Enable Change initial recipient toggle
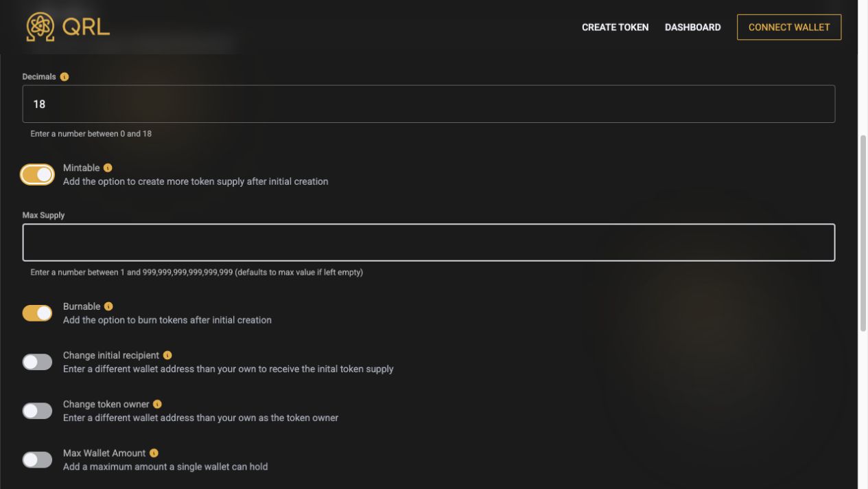868x489 pixels. pyautogui.click(x=37, y=362)
